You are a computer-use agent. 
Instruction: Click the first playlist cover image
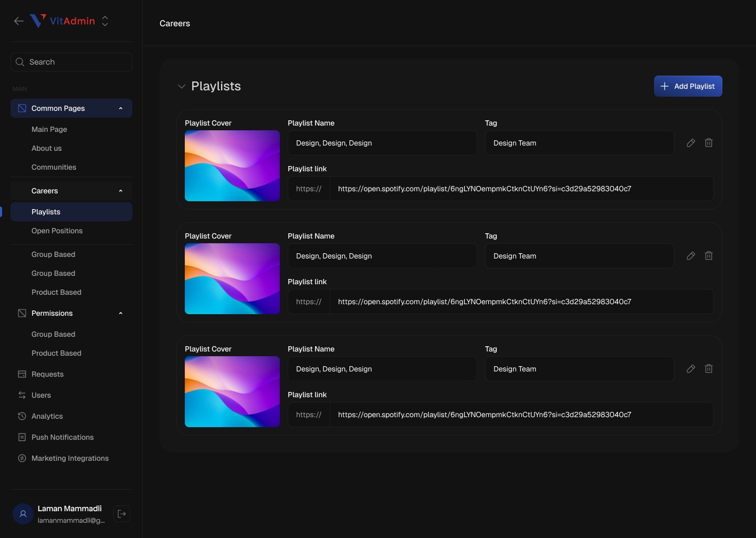232,165
